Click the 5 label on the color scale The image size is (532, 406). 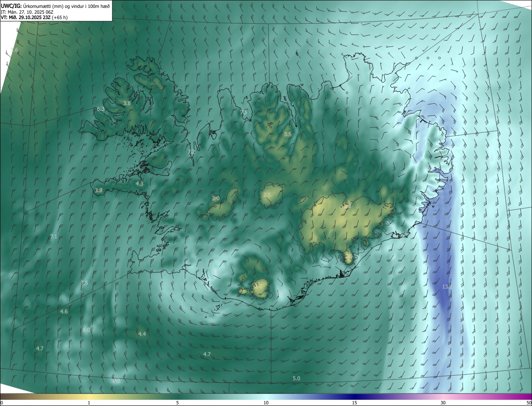point(177,403)
